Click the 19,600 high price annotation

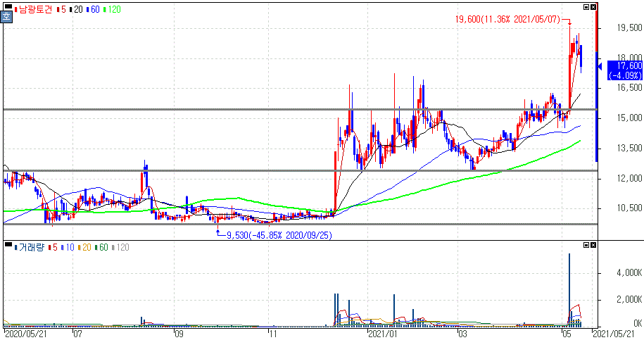tap(507, 19)
